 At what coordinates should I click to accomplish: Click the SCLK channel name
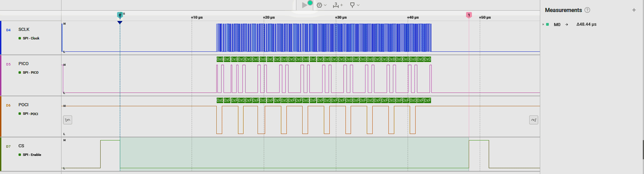point(24,29)
